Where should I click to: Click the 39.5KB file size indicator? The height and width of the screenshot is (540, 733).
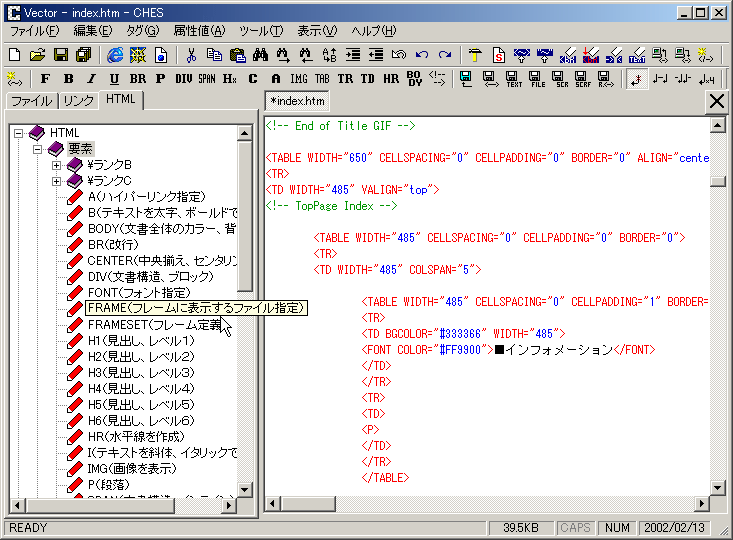pyautogui.click(x=521, y=528)
